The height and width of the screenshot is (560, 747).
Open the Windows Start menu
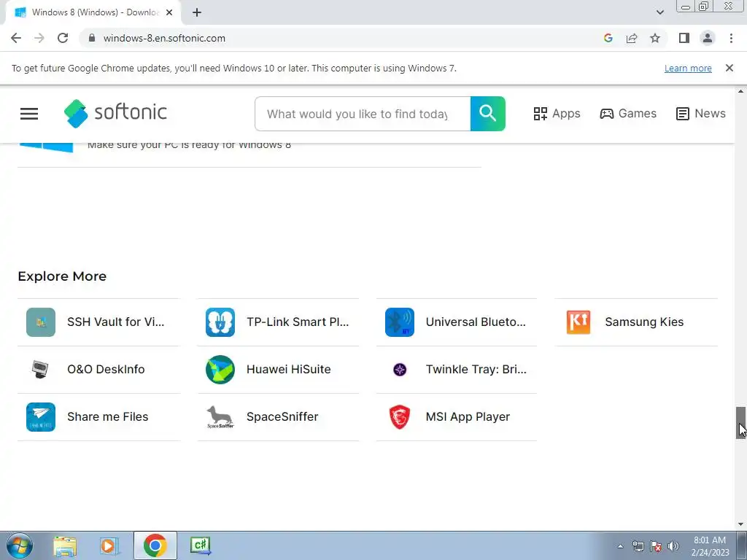[20, 545]
